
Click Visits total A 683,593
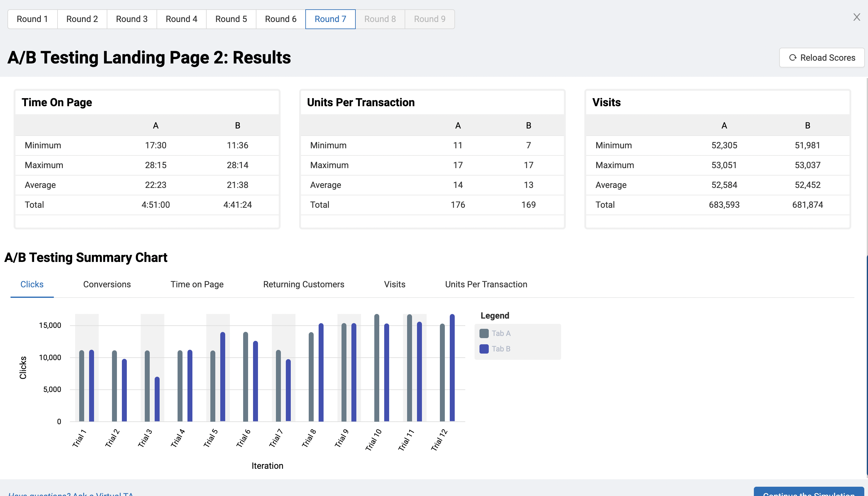tap(724, 205)
